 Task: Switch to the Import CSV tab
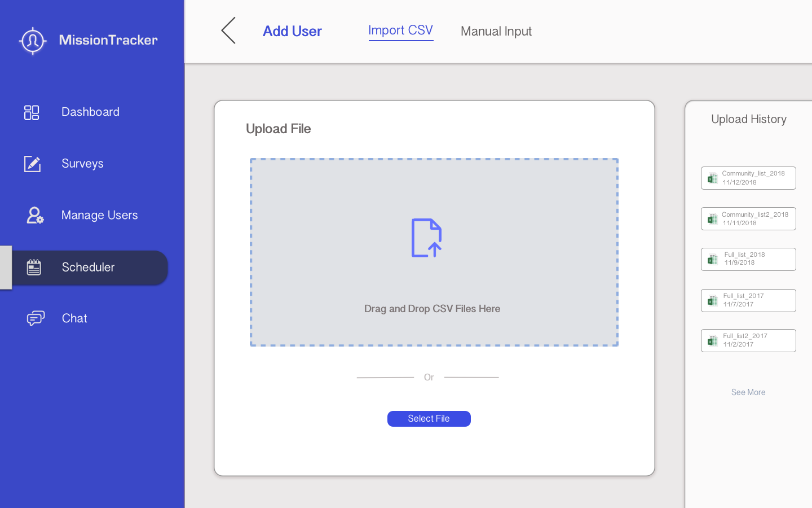click(400, 30)
